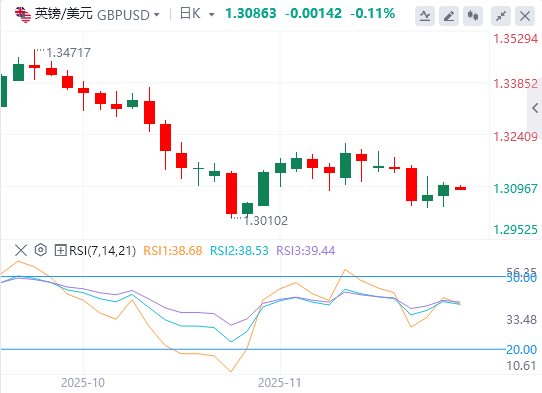This screenshot has height=393, width=542.
Task: Select the 2025-10 date marker
Action: click(83, 383)
